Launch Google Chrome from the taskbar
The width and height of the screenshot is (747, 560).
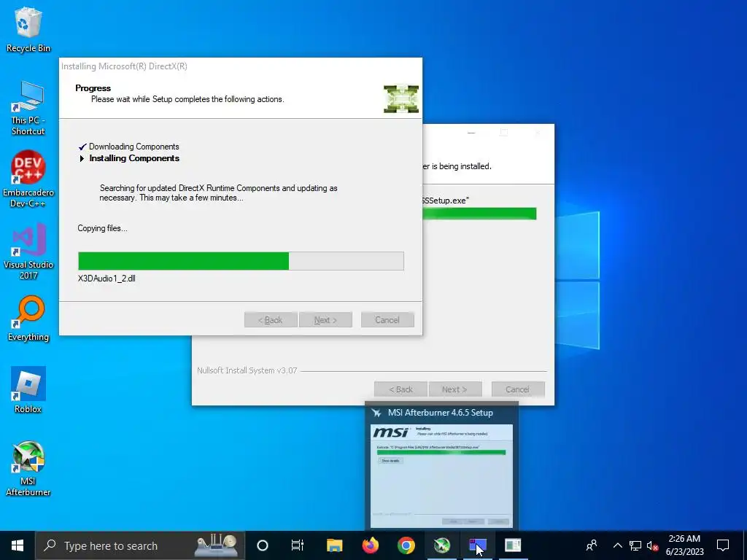pos(406,545)
